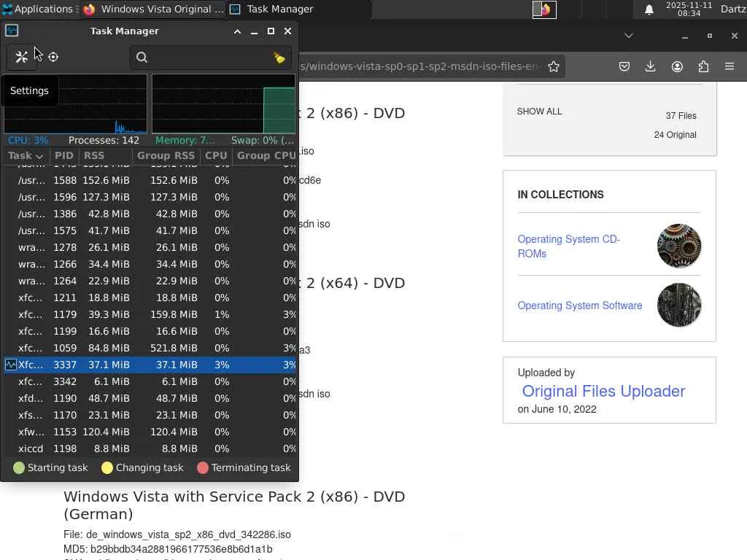Screen dimensions: 747x560
Task: Click workspace switcher thumbnail in panel
Action: [544, 9]
